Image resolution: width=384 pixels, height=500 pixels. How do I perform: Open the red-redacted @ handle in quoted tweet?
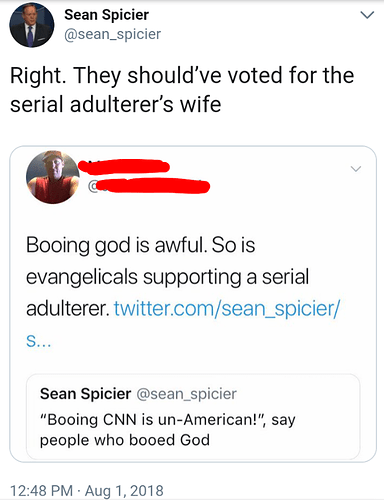click(149, 186)
